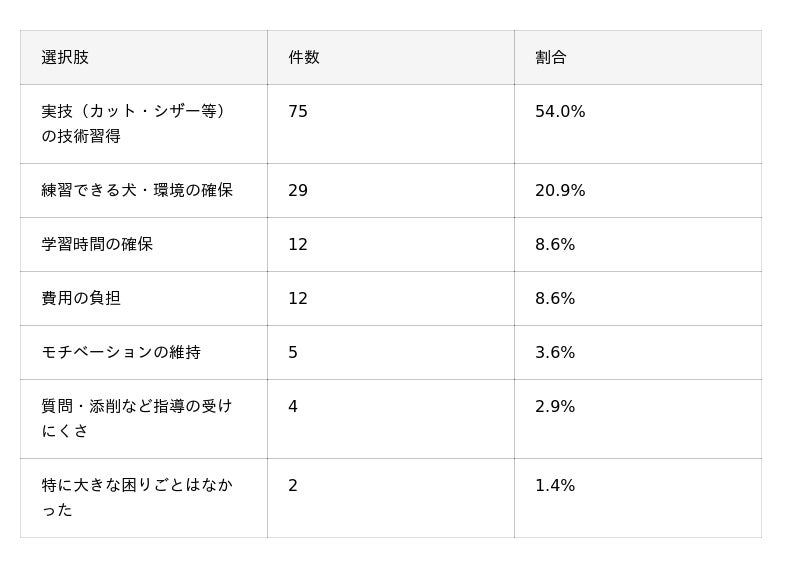Select the 実技(カット・シザー等)の技術習得 cell
Viewport: 800px width, 568px height.
[144, 124]
